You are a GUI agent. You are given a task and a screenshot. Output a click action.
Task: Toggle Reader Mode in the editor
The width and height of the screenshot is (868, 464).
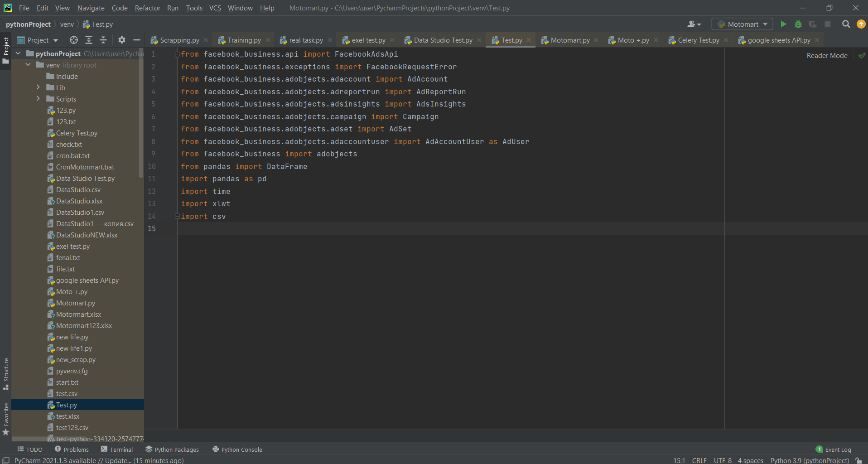point(827,56)
